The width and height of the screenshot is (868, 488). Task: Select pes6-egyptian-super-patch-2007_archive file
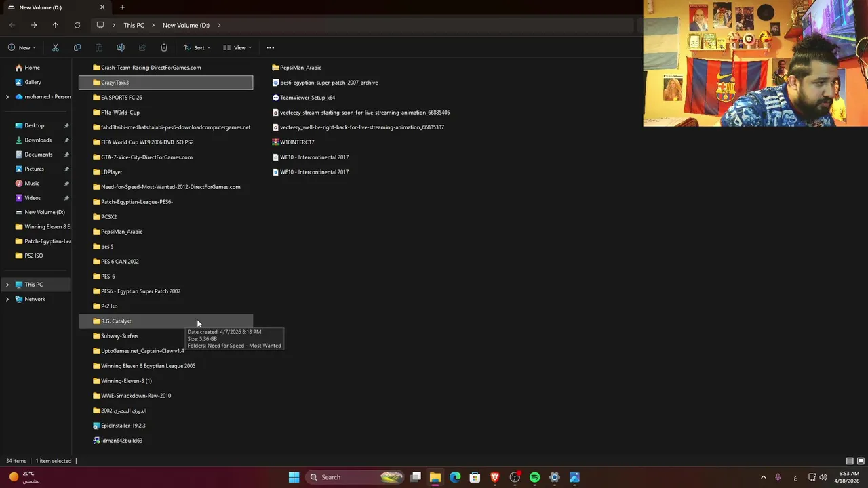tap(325, 83)
